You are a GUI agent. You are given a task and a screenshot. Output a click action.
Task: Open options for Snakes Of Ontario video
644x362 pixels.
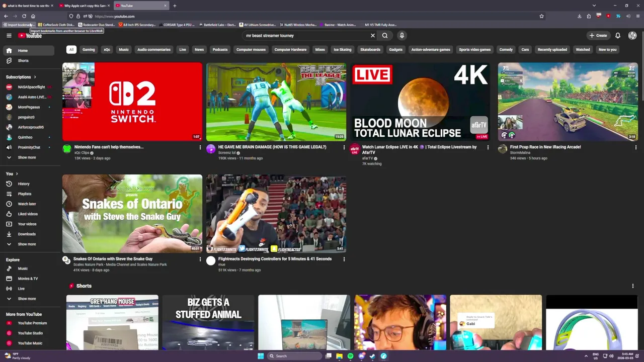[200, 259]
